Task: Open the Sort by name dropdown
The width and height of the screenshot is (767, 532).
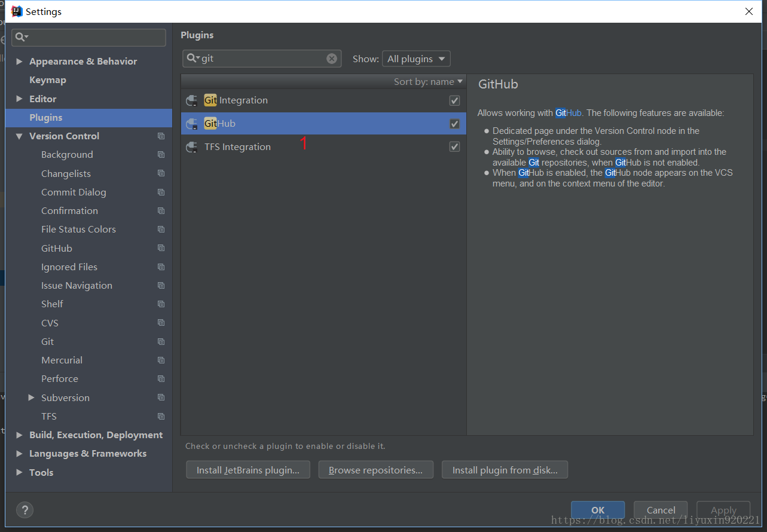Action: [428, 82]
